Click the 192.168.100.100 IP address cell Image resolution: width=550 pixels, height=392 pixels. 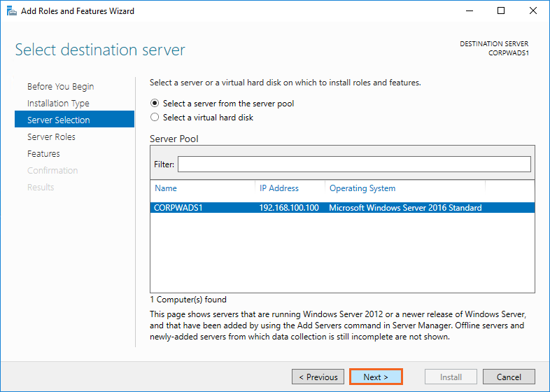(288, 208)
